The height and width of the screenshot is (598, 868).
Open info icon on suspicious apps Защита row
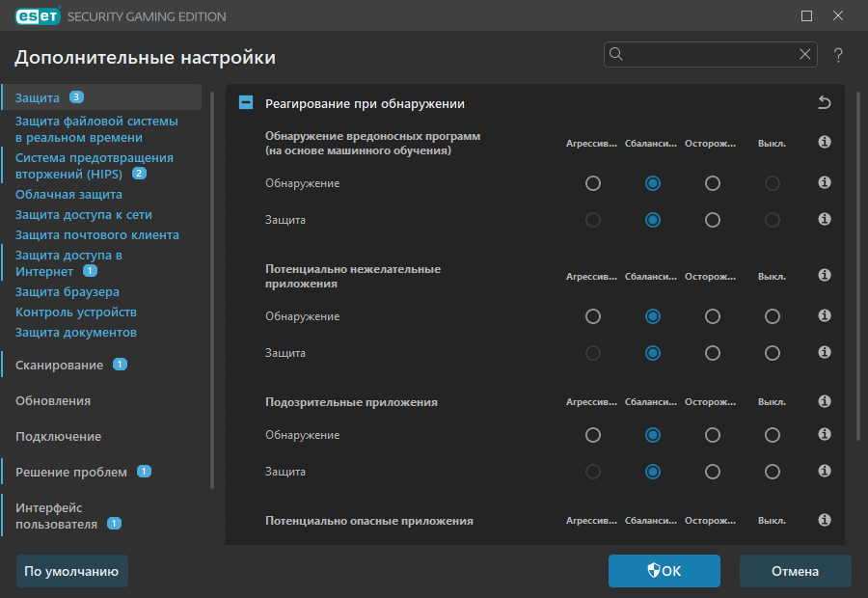click(x=825, y=471)
